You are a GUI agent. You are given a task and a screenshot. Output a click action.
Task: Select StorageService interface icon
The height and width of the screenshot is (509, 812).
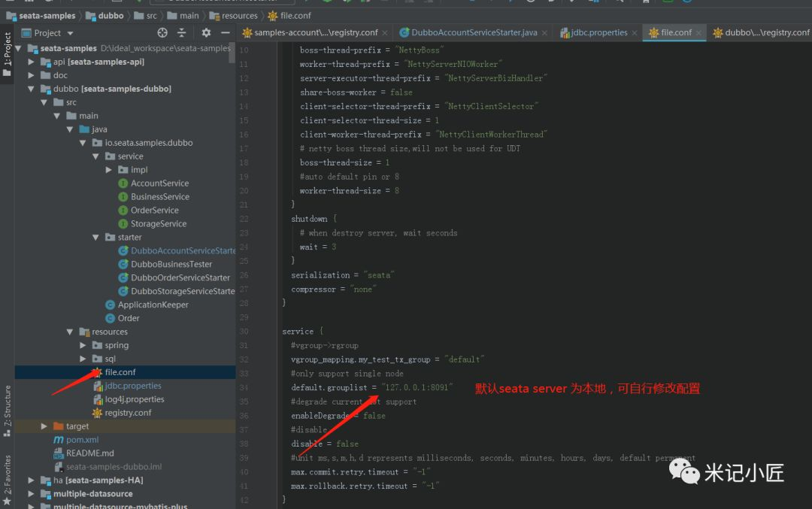pos(123,224)
